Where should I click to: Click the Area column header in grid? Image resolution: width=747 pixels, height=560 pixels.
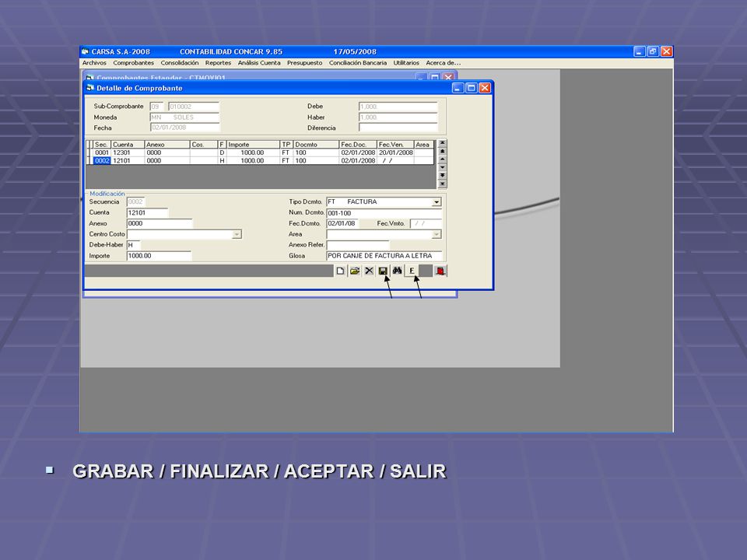423,145
